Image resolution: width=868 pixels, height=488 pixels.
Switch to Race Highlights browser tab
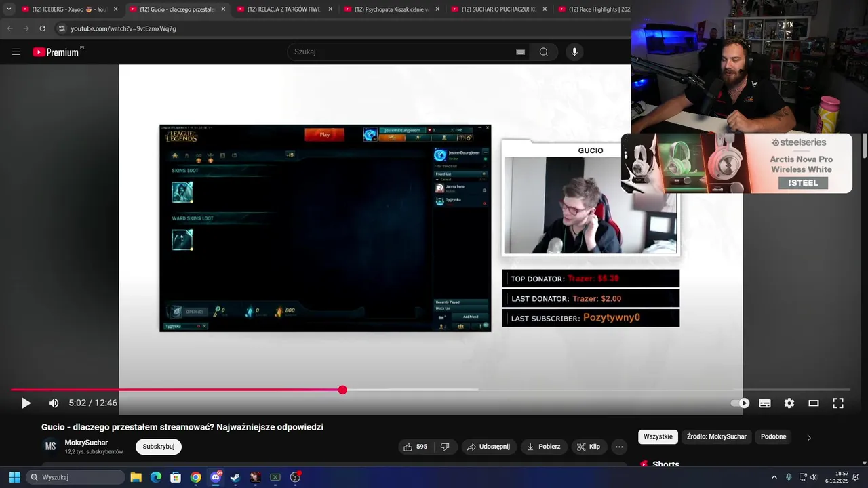click(593, 9)
